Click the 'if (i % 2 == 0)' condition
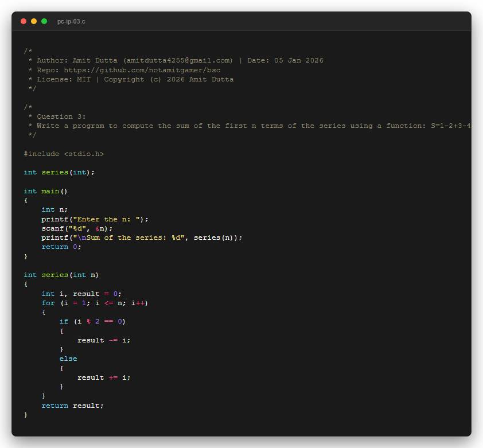483x448 pixels. 92,321
